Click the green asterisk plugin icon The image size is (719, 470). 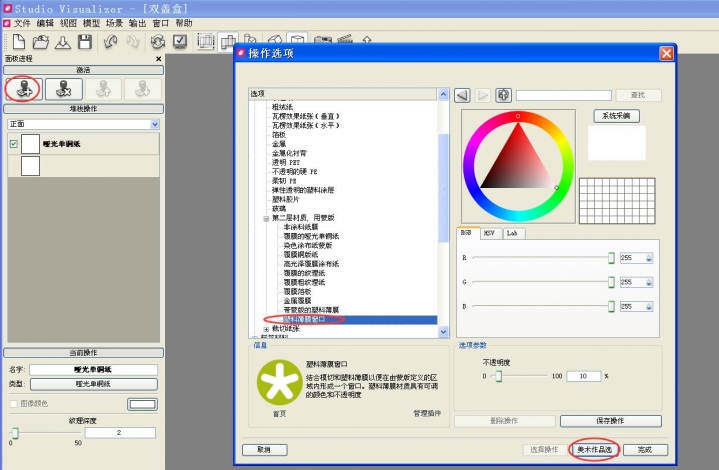click(x=275, y=385)
